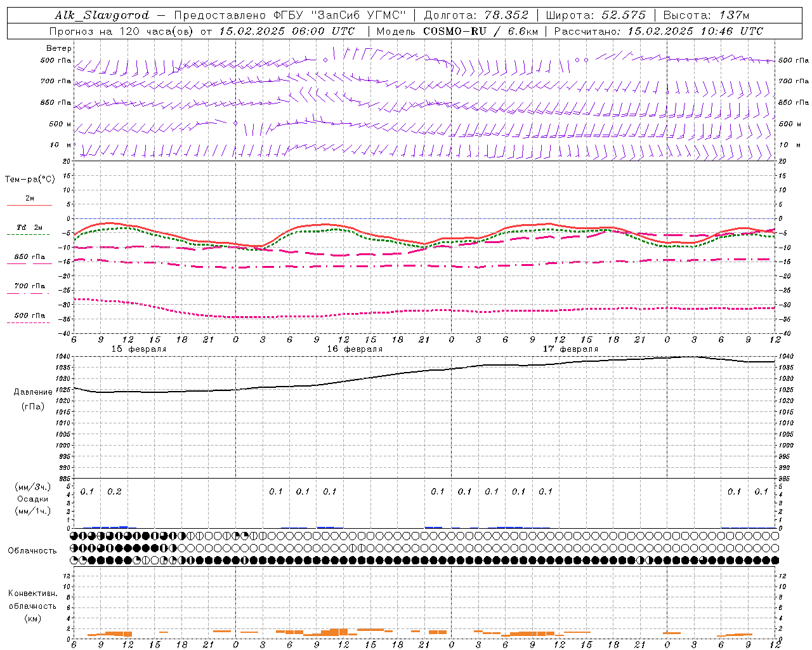Click the Ветер wind panel label
Viewport: 812px width, 650px height.
[x=59, y=48]
